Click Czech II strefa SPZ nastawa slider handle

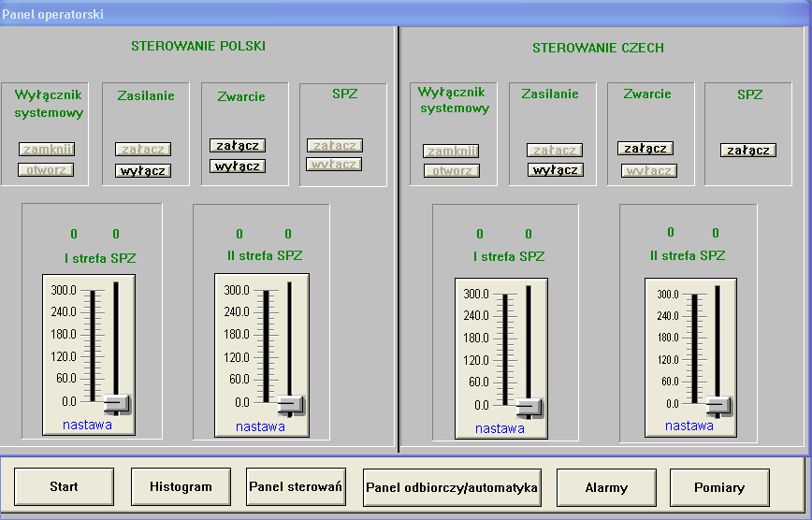pyautogui.click(x=719, y=407)
